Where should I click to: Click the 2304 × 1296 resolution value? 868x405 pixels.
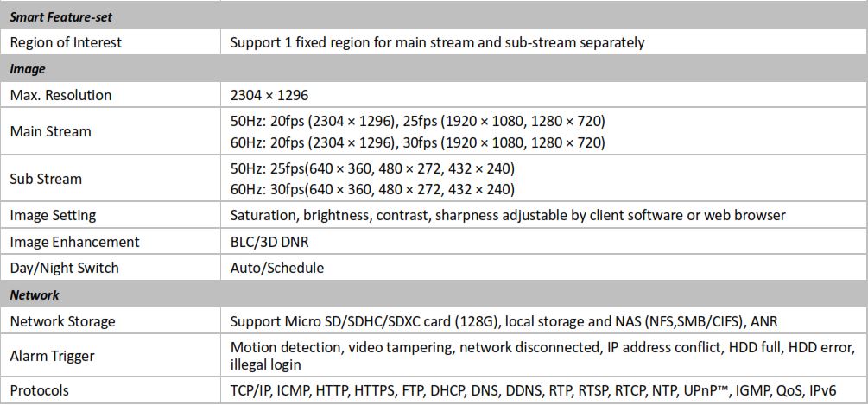(x=269, y=95)
